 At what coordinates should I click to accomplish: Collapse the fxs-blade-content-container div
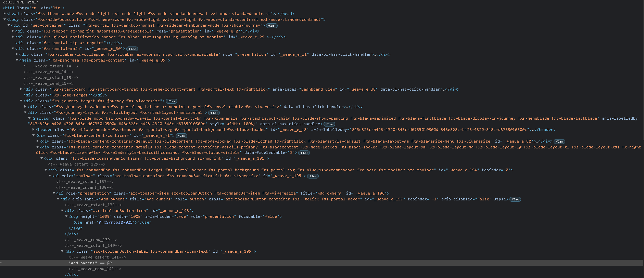[x=34, y=135]
